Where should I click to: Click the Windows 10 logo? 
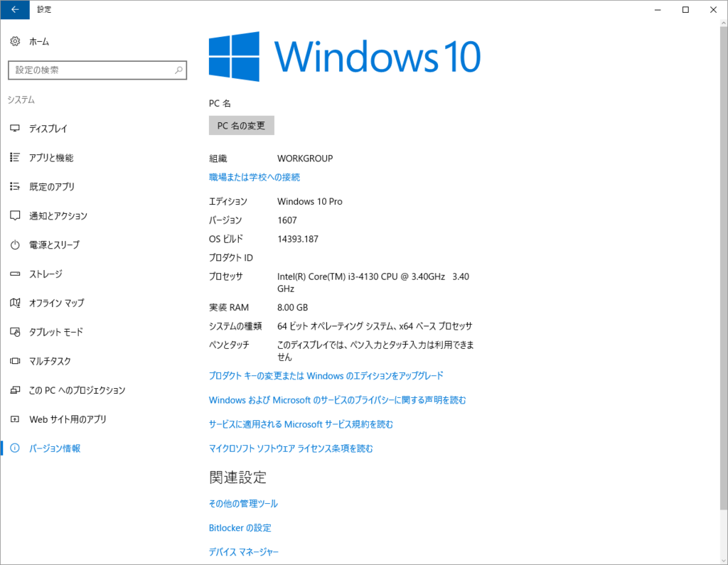tap(345, 57)
